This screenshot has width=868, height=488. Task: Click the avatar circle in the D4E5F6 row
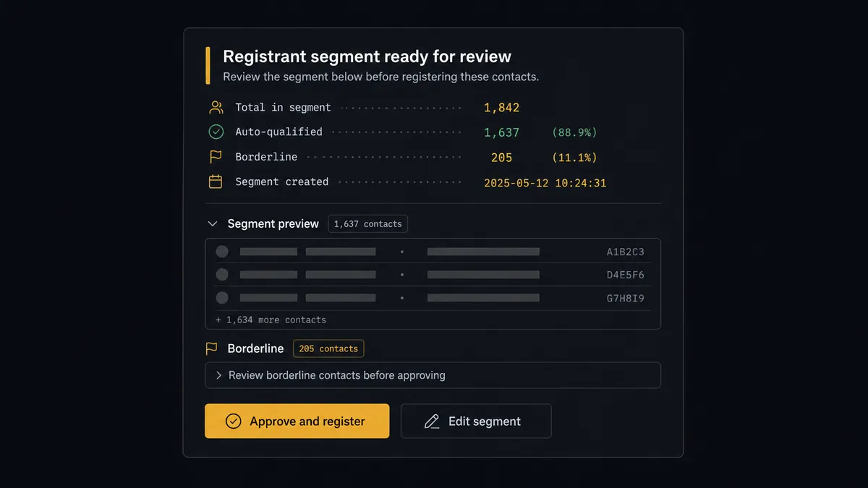pyautogui.click(x=222, y=275)
